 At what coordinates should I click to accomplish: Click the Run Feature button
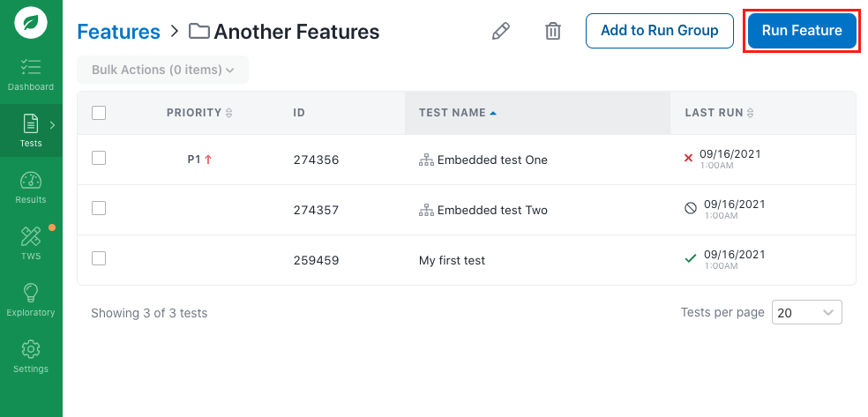[x=802, y=31]
